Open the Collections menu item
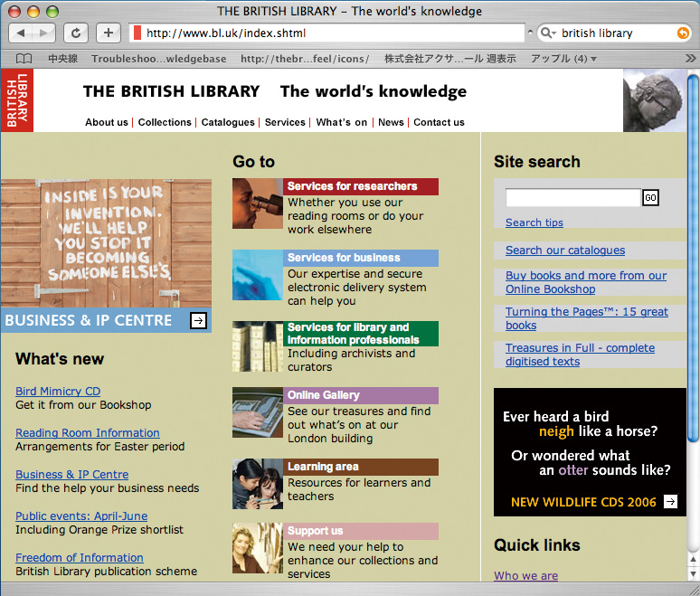Image resolution: width=700 pixels, height=596 pixels. click(x=165, y=122)
